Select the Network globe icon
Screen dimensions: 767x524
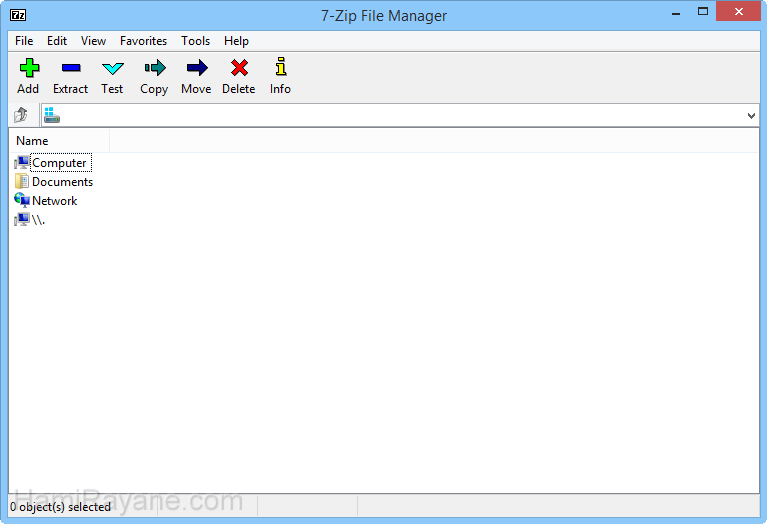[x=22, y=200]
